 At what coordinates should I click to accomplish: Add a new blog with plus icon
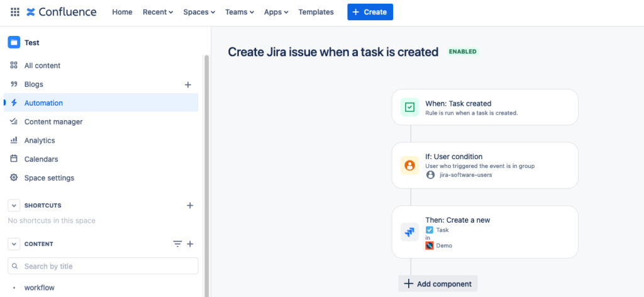pos(187,84)
